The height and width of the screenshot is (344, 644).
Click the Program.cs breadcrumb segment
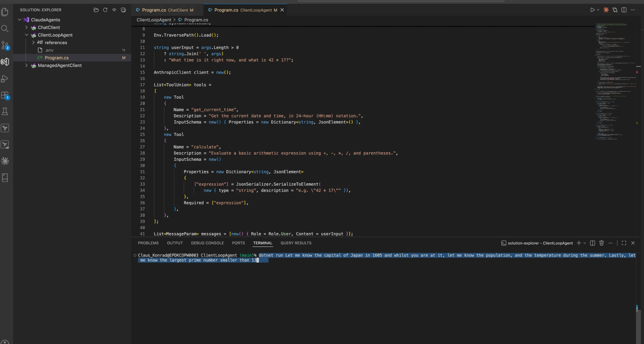[x=193, y=20]
